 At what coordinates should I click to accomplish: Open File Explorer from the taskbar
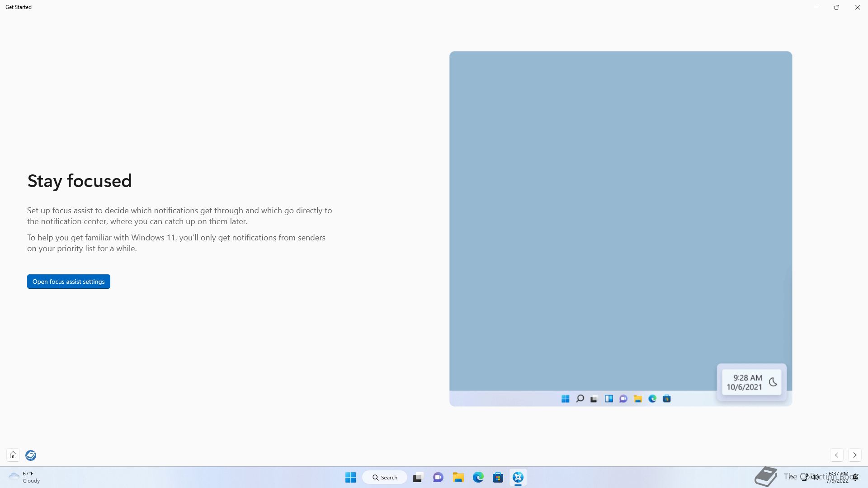point(458,477)
